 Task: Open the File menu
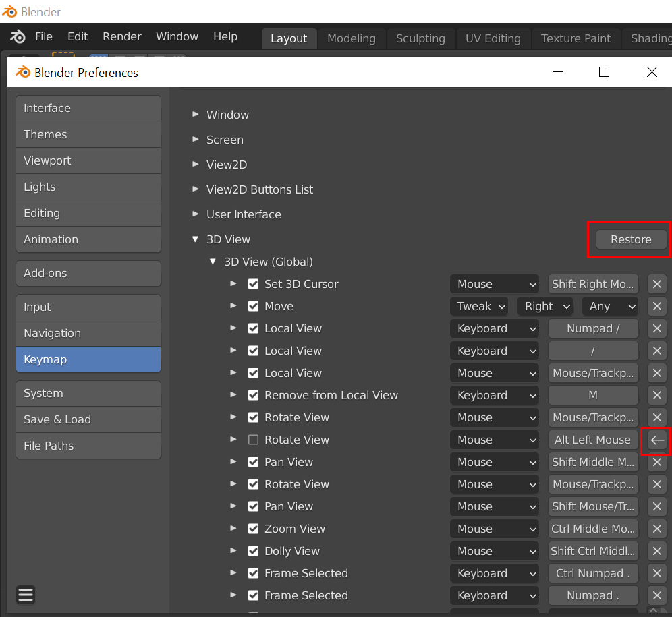44,37
